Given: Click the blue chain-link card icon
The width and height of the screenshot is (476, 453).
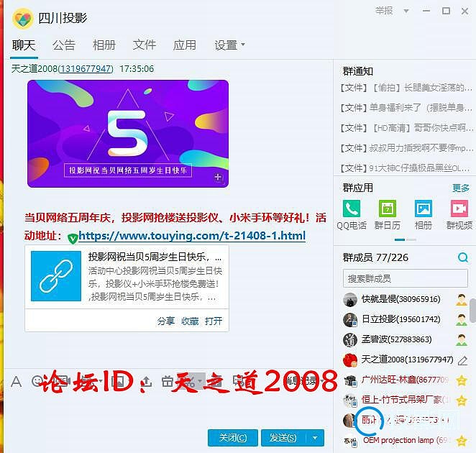Looking at the screenshot, I should tap(56, 276).
